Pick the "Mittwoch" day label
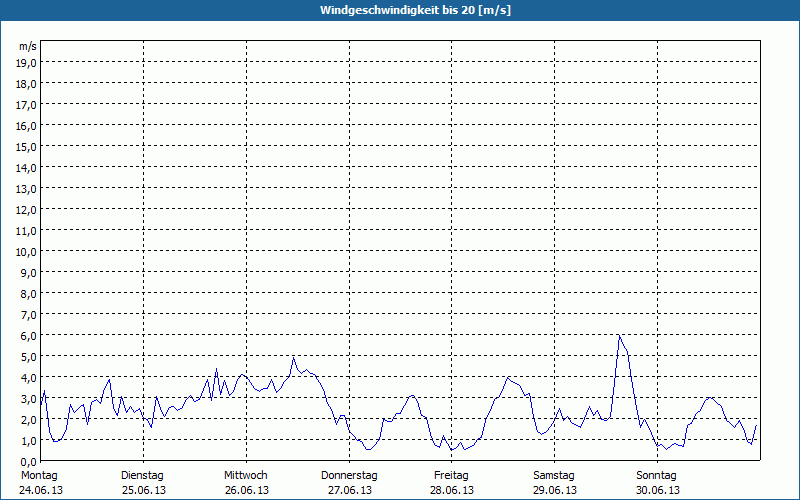The width and height of the screenshot is (800, 500). pyautogui.click(x=246, y=475)
